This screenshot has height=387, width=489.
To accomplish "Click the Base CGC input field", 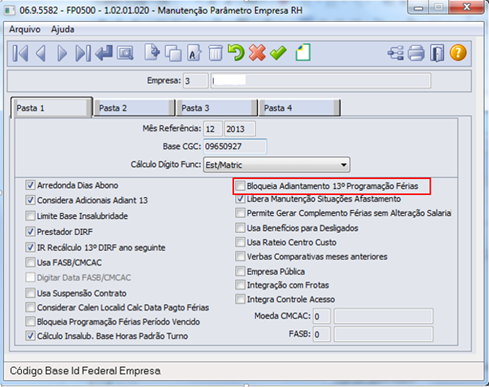I will coord(235,146).
